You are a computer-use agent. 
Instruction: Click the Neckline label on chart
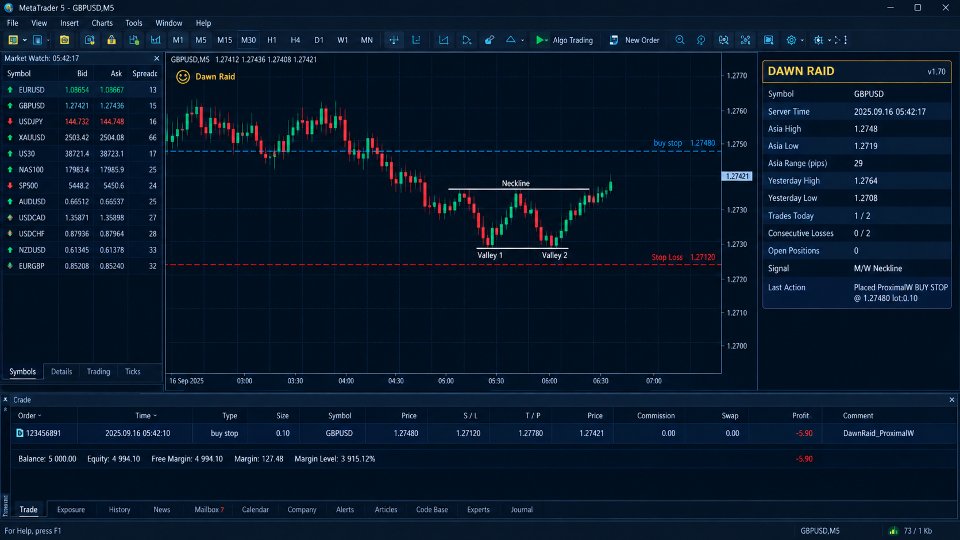click(x=516, y=183)
